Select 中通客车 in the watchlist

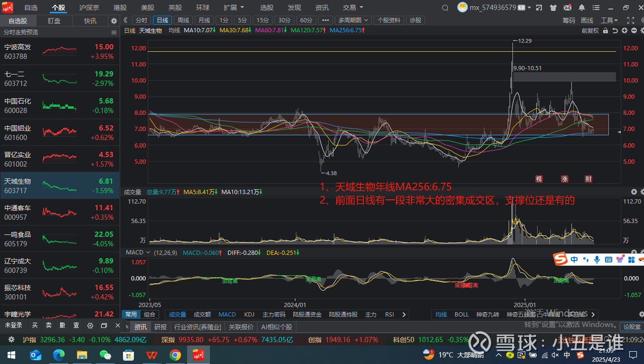pyautogui.click(x=60, y=213)
